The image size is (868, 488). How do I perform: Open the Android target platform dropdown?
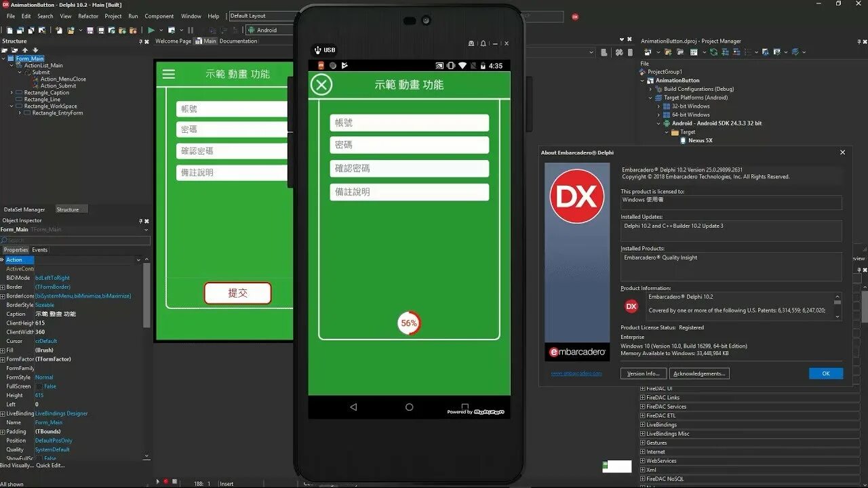point(271,30)
